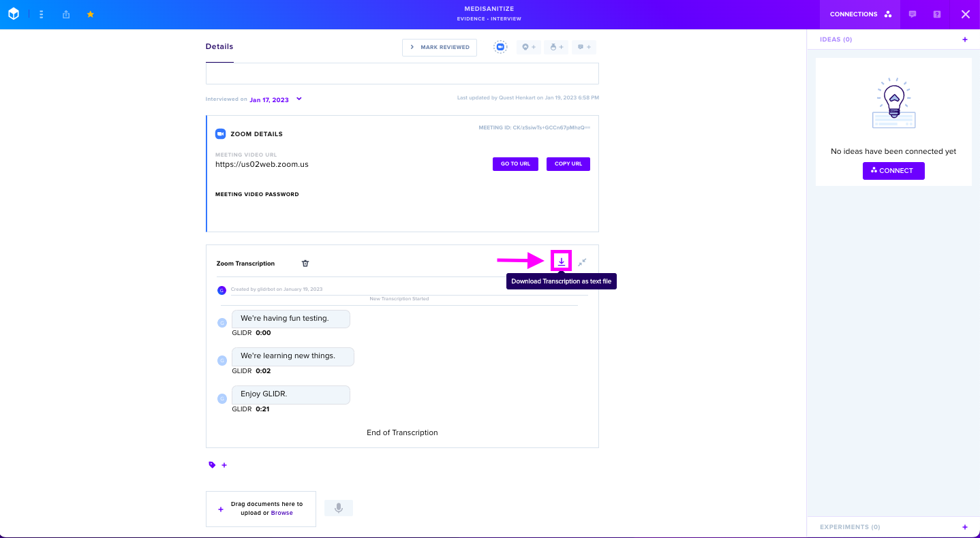Favorite this evidence with the star icon
980x538 pixels.
tap(91, 14)
